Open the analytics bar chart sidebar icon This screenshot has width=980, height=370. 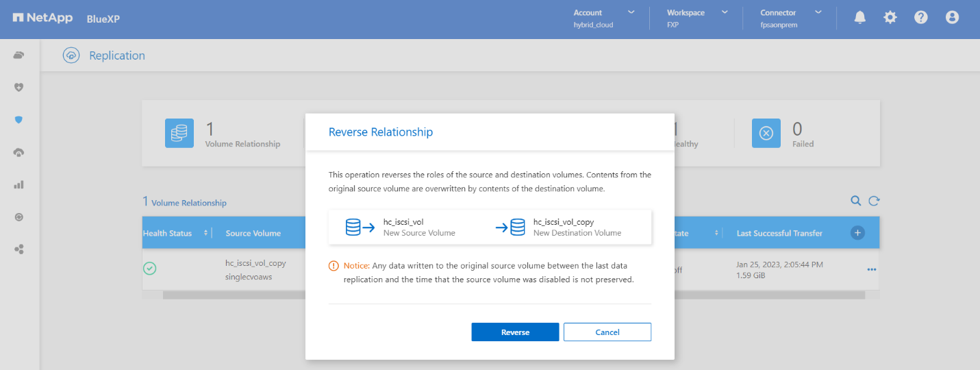19,184
